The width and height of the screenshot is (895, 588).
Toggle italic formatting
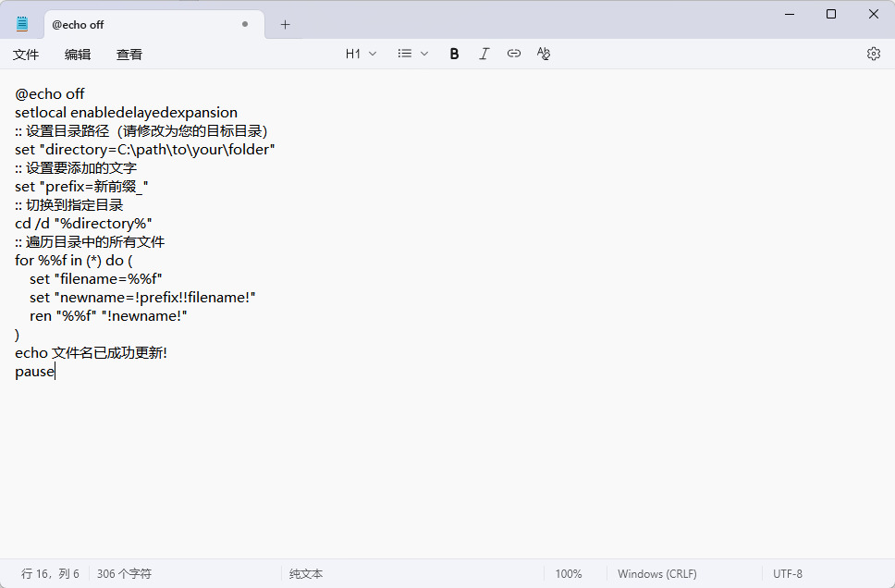tap(484, 54)
